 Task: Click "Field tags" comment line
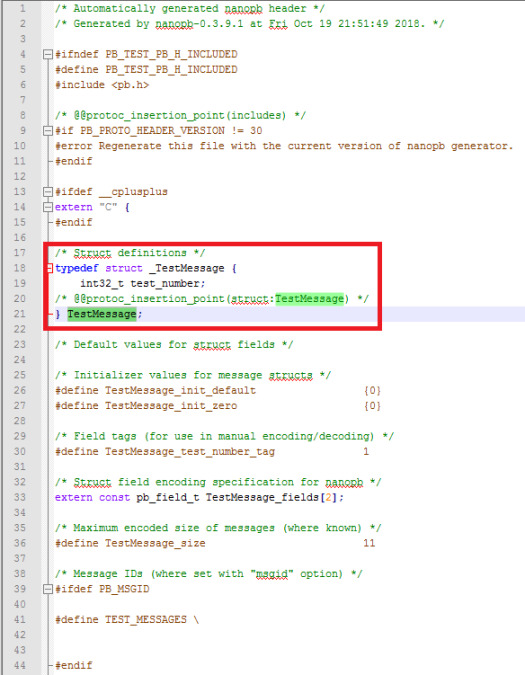[x=224, y=436]
